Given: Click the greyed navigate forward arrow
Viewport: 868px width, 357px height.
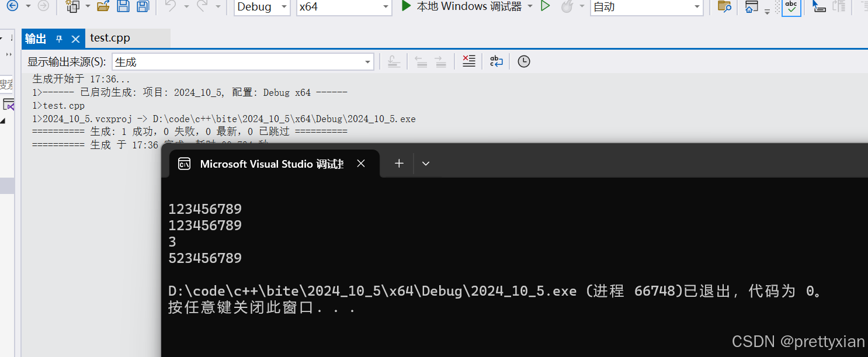Looking at the screenshot, I should 43,6.
